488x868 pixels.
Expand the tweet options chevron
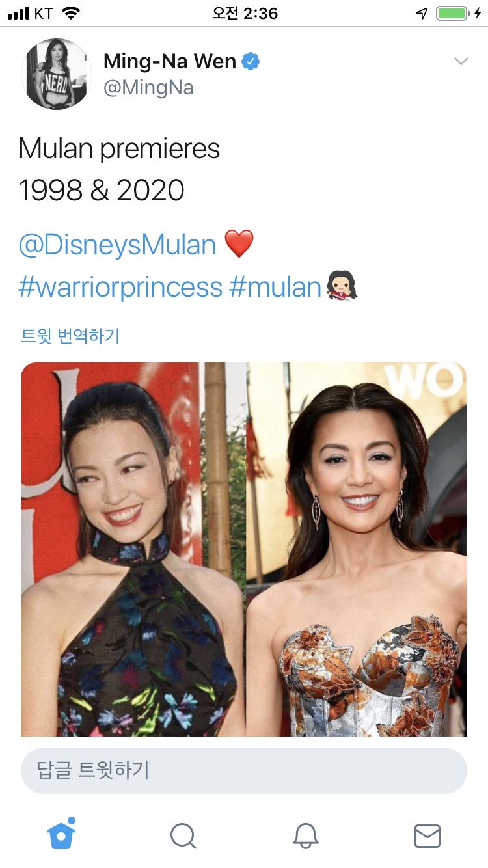point(461,61)
